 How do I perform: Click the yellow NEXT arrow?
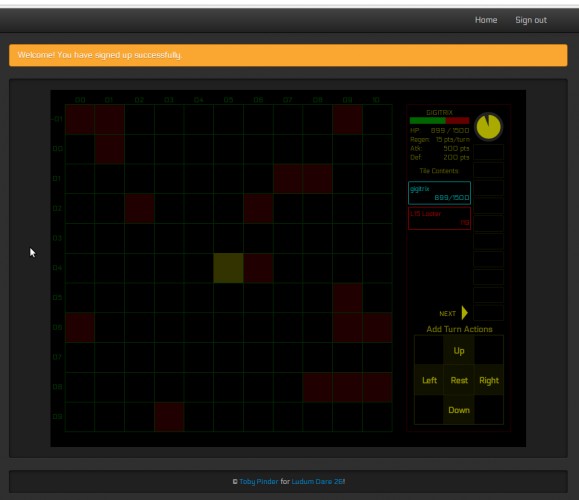tap(465, 313)
